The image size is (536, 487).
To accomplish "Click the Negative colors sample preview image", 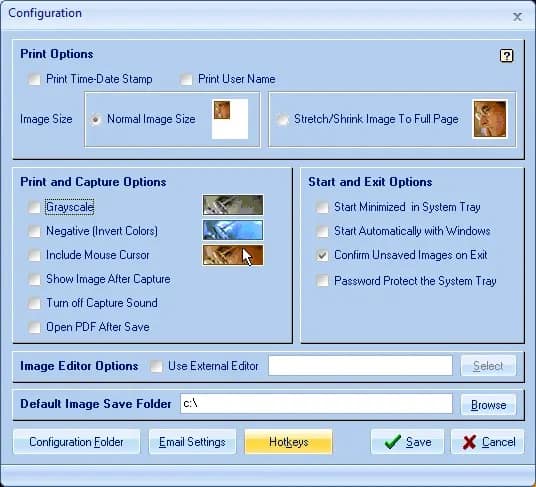I will (233, 230).
